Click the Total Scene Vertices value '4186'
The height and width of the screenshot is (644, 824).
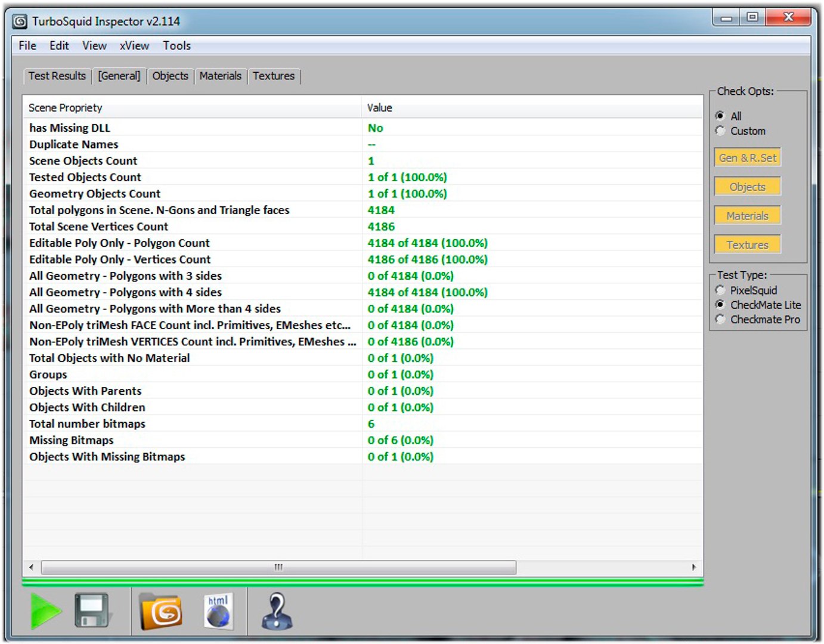pyautogui.click(x=381, y=227)
